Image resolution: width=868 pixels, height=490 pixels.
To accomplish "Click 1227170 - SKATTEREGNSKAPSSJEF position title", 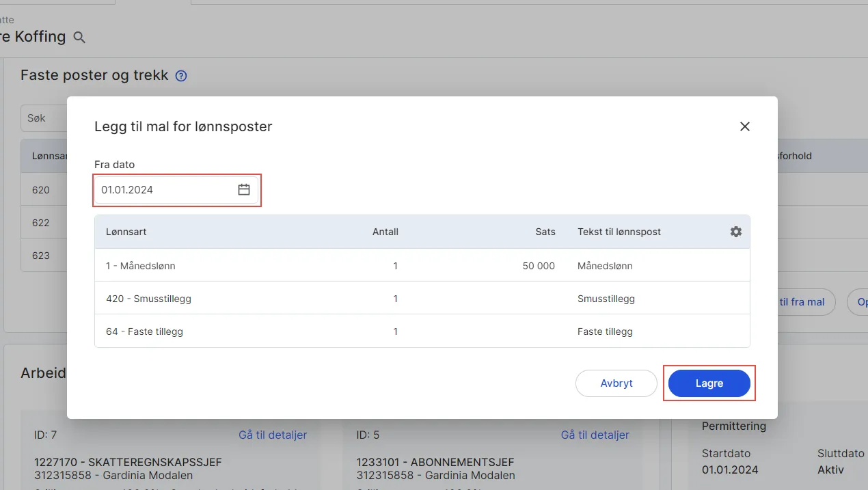I will coord(128,463).
